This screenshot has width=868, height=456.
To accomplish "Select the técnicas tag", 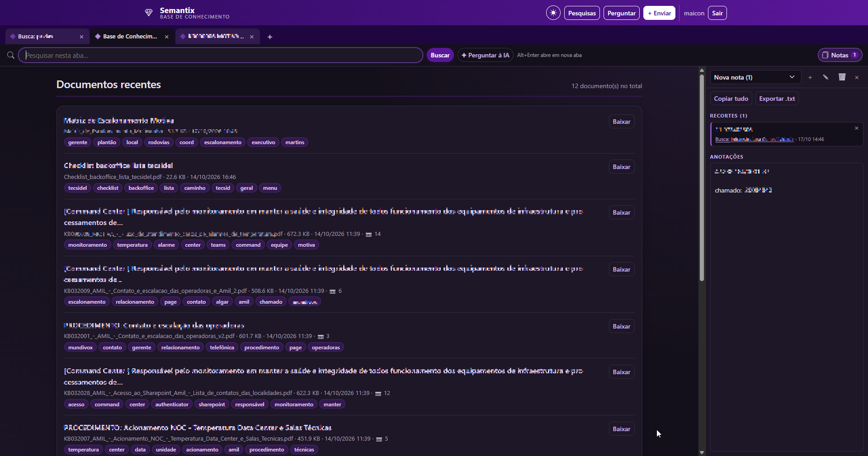I will [x=304, y=450].
